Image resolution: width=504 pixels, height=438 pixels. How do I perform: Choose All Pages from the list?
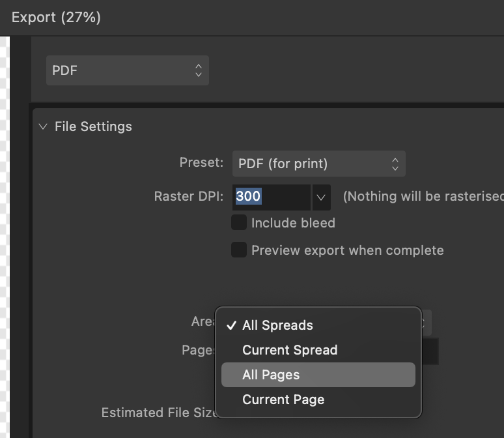tap(318, 375)
